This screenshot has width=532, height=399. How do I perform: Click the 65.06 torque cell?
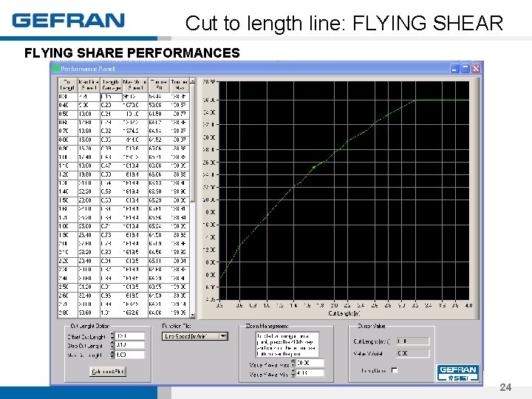click(159, 174)
